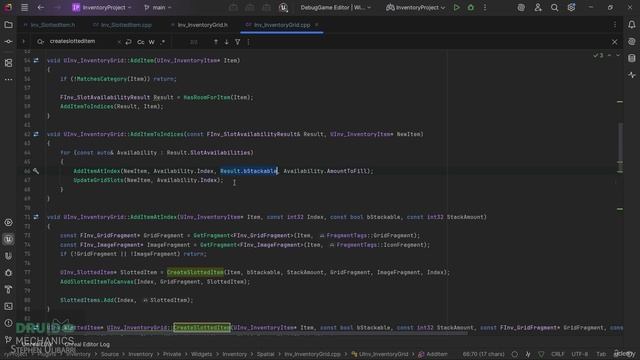Click highlighted CreateSlottedItem call
The image size is (640, 360).
pos(195,272)
